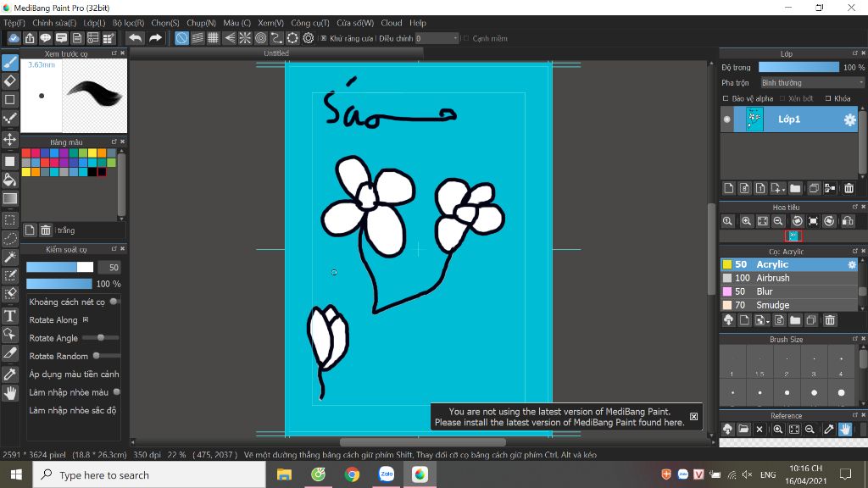This screenshot has height=488, width=868.
Task: Open Chrome from taskbar
Action: tap(352, 474)
